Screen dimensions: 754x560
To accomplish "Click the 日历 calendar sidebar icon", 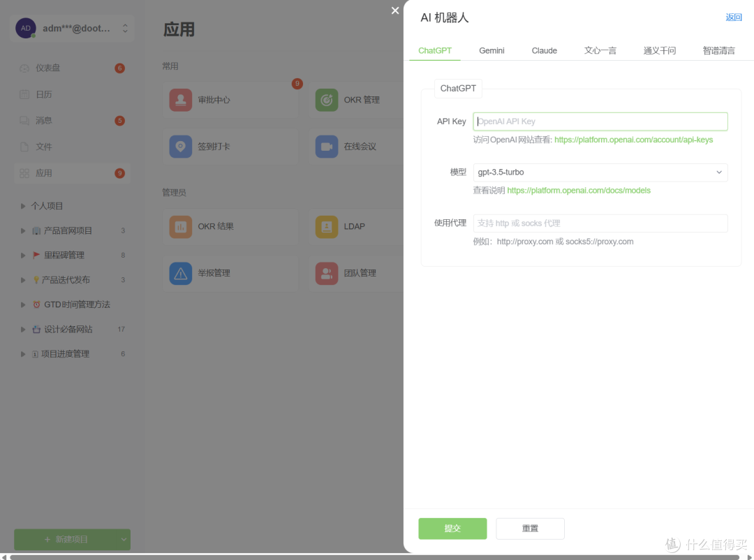I will 24,94.
